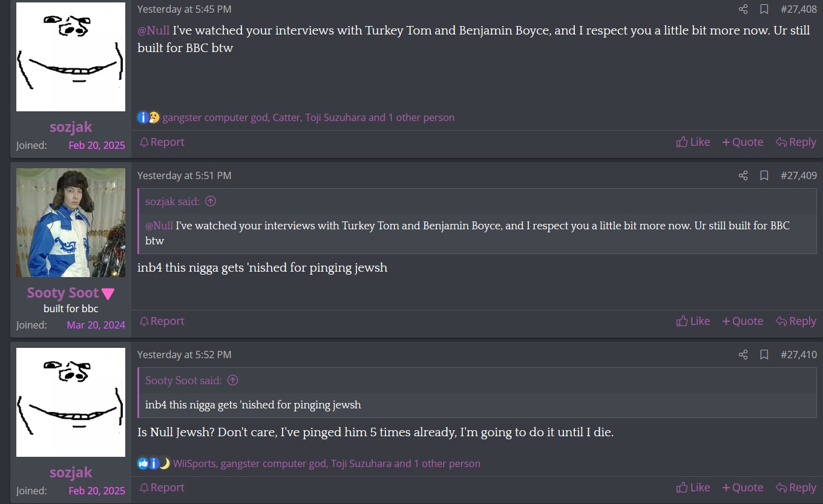Jump to quoted post via Sooty Soot arrow
This screenshot has width=823, height=504.
pos(232,381)
